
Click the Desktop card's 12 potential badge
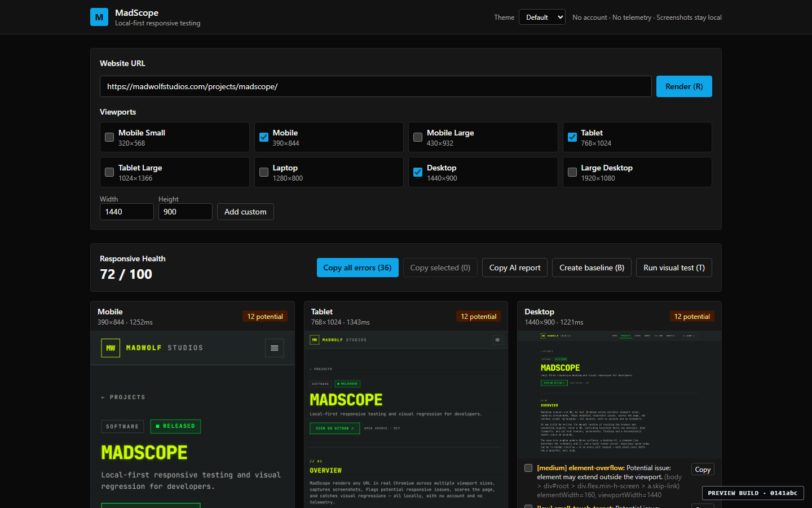click(x=692, y=317)
